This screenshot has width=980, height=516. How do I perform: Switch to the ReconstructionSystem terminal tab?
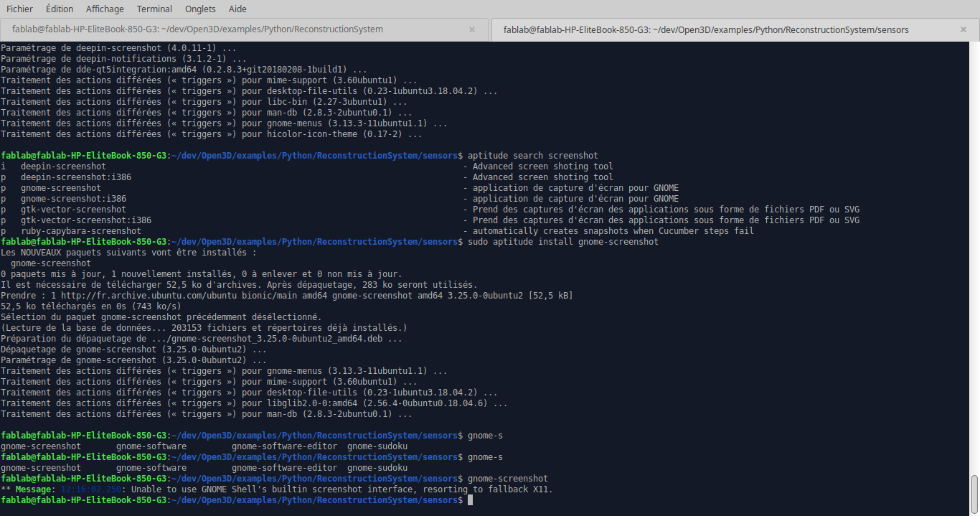point(243,29)
